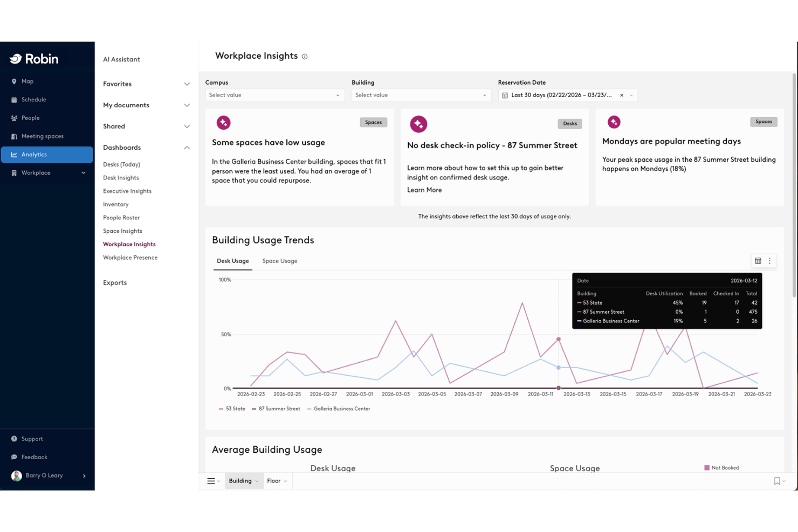
Task: Open Inventory dashboard
Action: pyautogui.click(x=116, y=205)
